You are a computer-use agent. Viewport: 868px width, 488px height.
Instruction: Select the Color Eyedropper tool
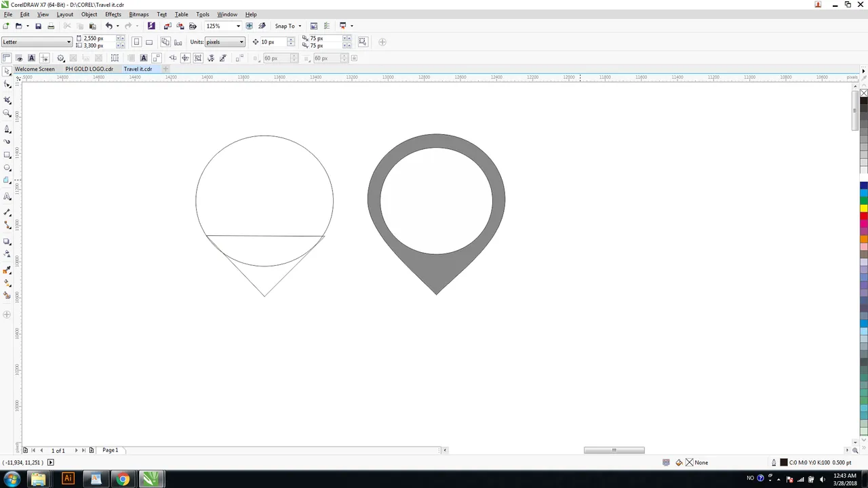tap(7, 270)
